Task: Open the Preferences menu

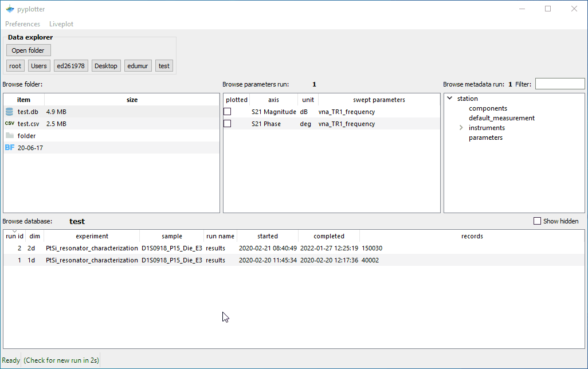Action: pyautogui.click(x=22, y=24)
